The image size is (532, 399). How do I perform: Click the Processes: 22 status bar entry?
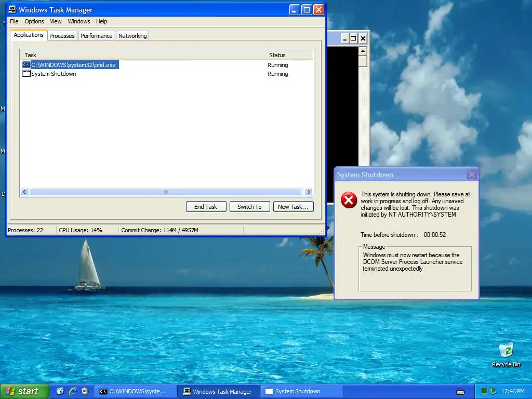(x=25, y=230)
